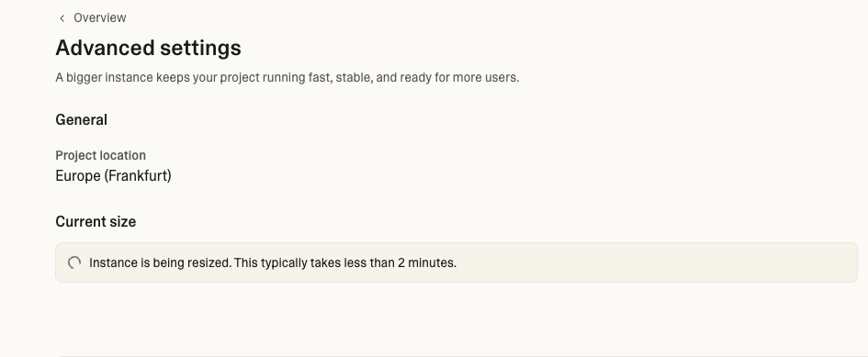Click the back chevron beside Overview
The width and height of the screenshot is (868, 357).
pos(62,18)
